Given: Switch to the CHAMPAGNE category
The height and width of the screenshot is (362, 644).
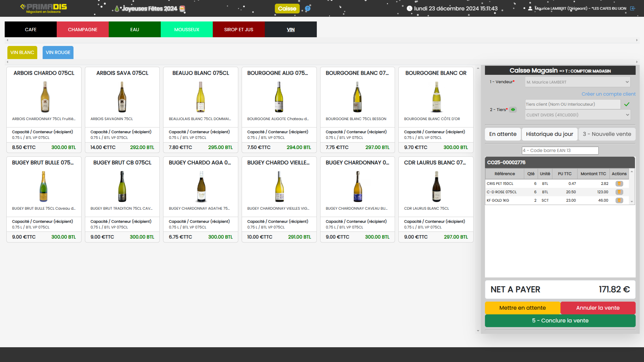Looking at the screenshot, I should click(83, 30).
